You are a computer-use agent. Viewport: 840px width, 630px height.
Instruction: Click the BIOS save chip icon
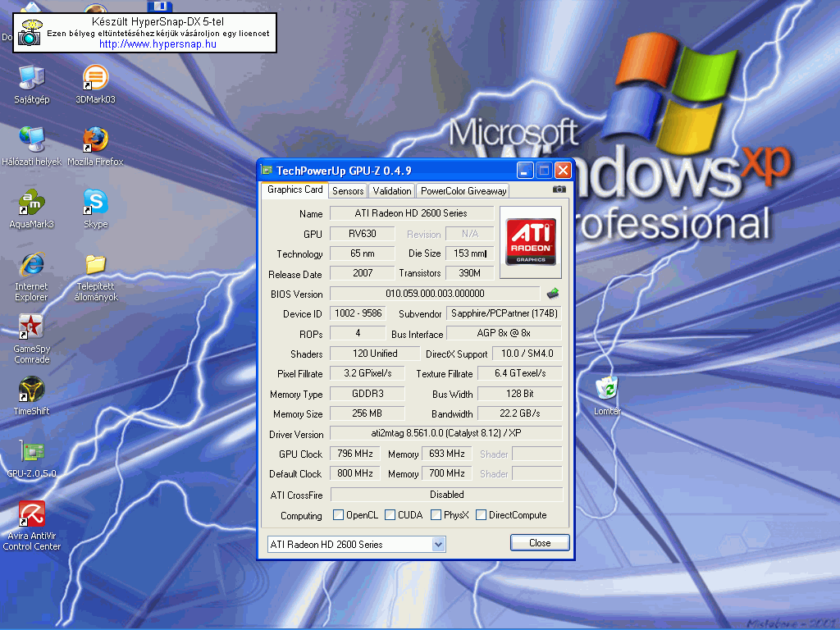(553, 294)
